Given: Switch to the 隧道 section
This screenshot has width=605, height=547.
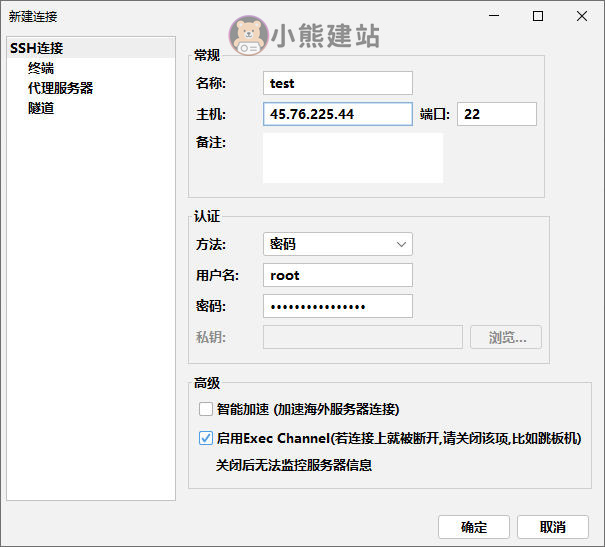Looking at the screenshot, I should click(41, 108).
